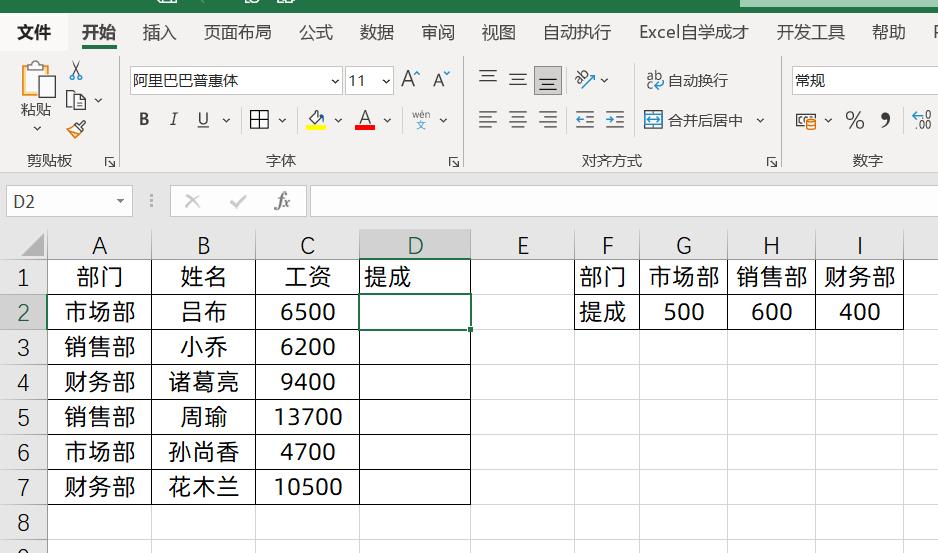Open font name dropdown 阿里巴巴普惠体
This screenshot has height=553, width=938.
coord(335,81)
